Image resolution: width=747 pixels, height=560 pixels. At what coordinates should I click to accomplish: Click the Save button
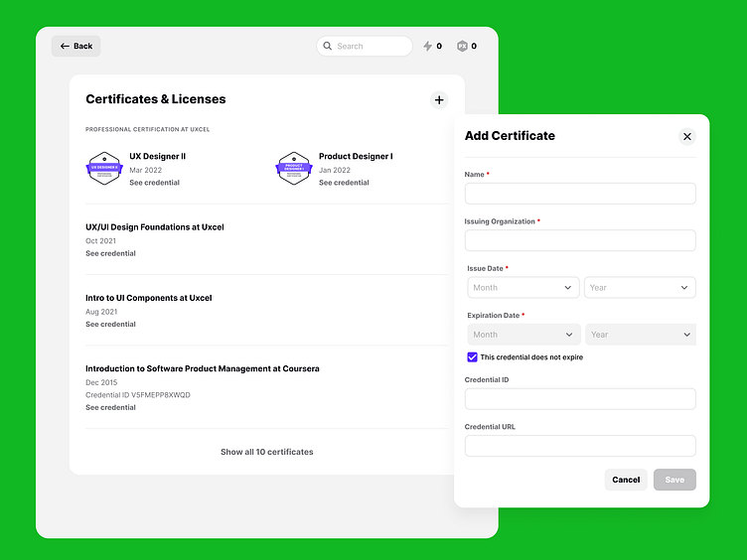[674, 480]
